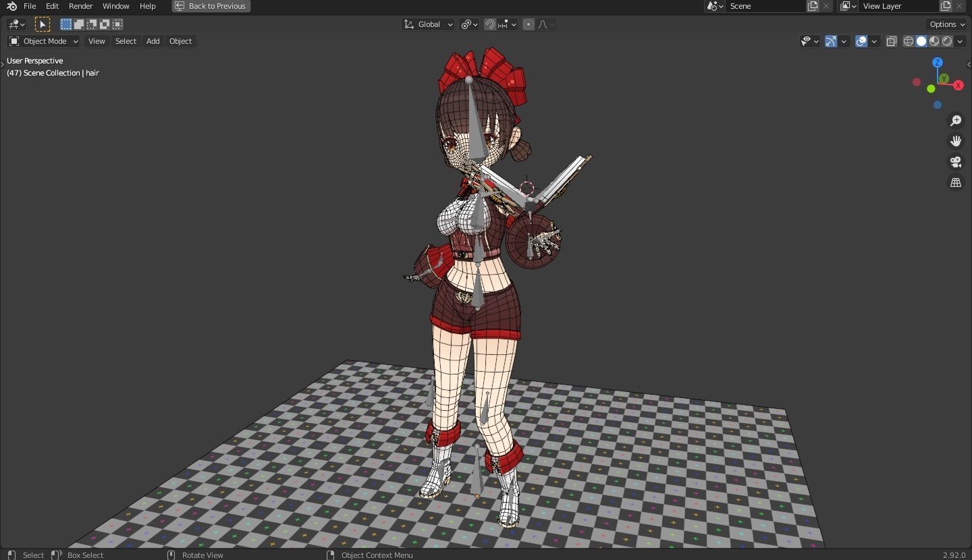Toggle show gizmos button
The width and height of the screenshot is (972, 560).
coord(831,41)
